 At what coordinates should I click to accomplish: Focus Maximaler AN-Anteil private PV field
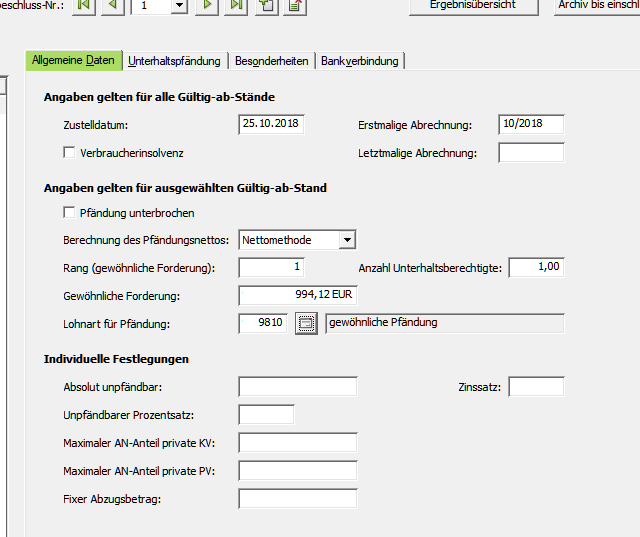[298, 470]
